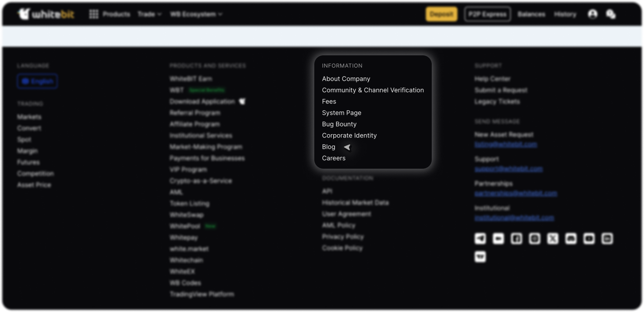Open the WhiteBIT Earn link
644x312 pixels.
tap(191, 79)
